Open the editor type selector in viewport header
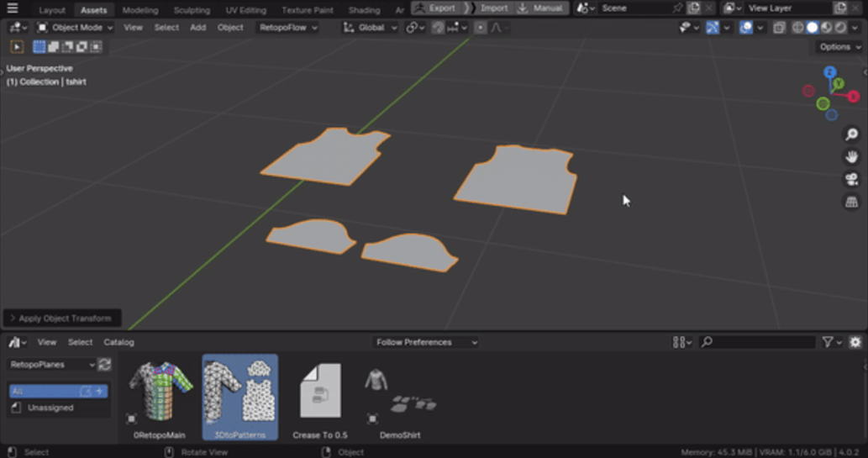This screenshot has height=458, width=868. (x=18, y=27)
